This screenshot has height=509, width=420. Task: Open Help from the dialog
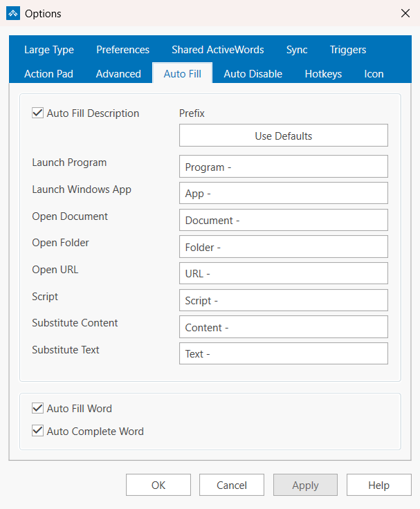(x=378, y=485)
